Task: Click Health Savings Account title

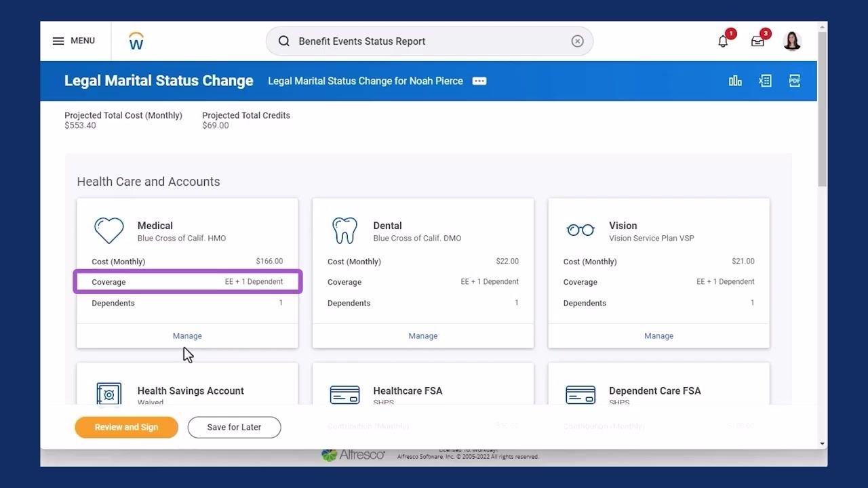Action: [x=191, y=391]
